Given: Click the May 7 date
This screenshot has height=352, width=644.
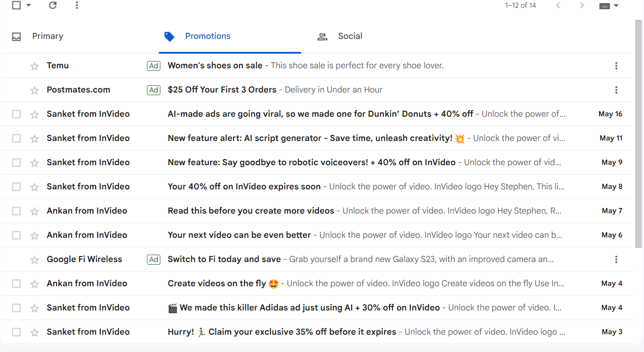Looking at the screenshot, I should (x=612, y=211).
